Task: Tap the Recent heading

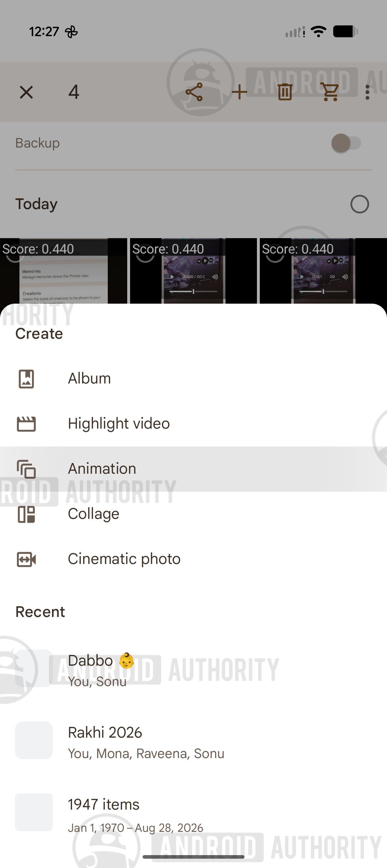Action: [x=40, y=612]
